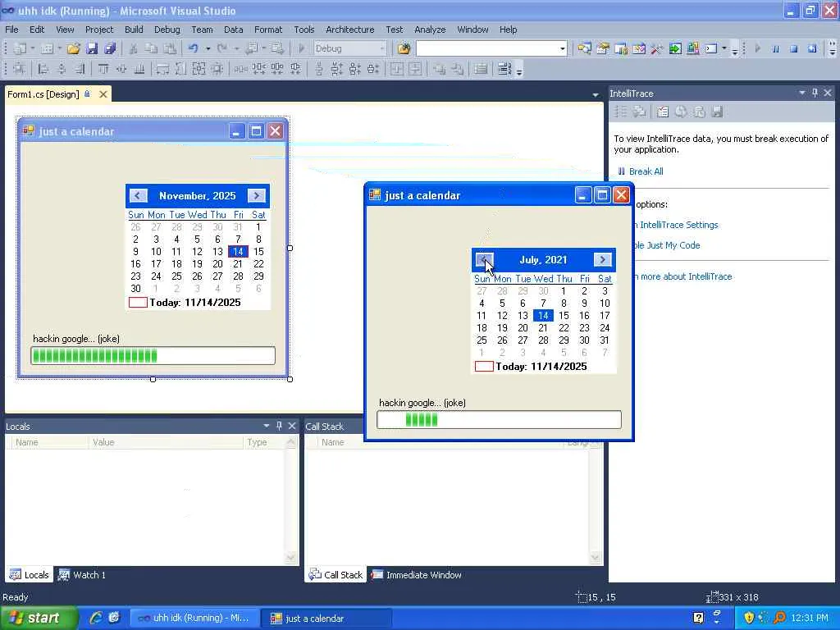Go to next month in July 2021 calendar
Viewport: 840px width, 630px height.
[x=602, y=260]
